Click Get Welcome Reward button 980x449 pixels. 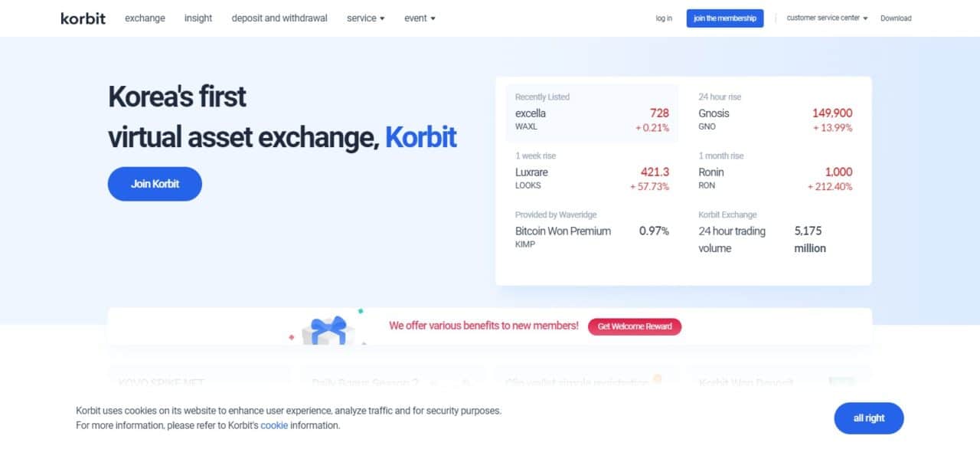[x=635, y=326]
